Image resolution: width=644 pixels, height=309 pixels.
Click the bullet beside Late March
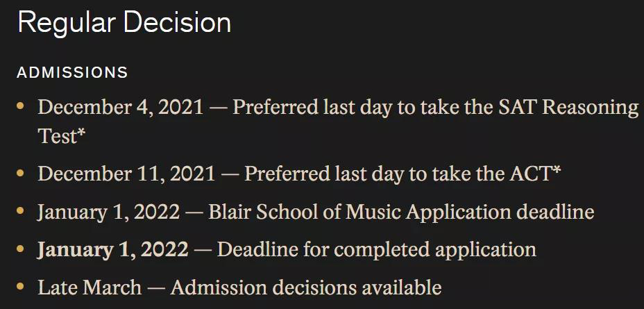pyautogui.click(x=20, y=286)
